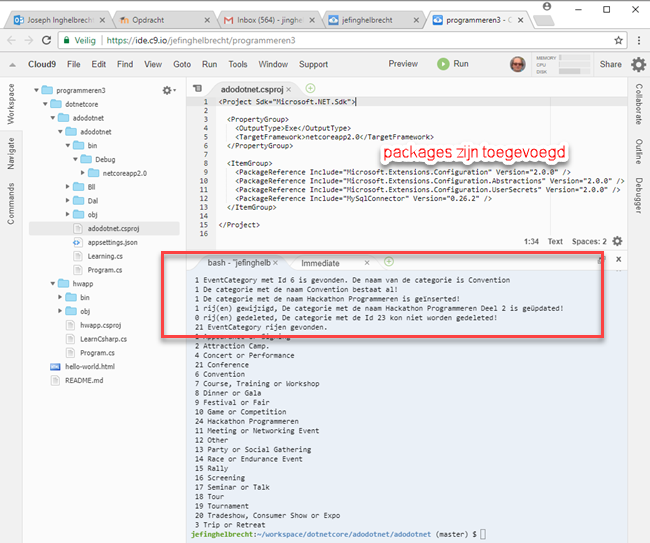Switch to the Inbox (564) Gmail tab
Image resolution: width=650 pixels, height=543 pixels.
point(269,20)
